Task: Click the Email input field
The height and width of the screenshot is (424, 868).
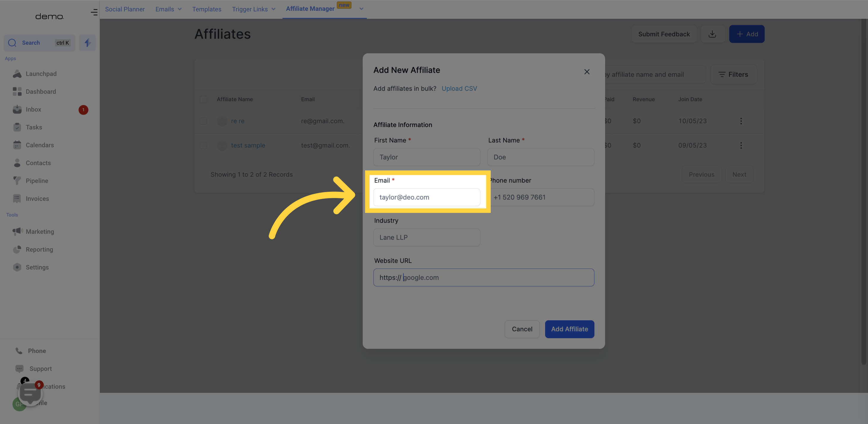Action: click(x=427, y=197)
